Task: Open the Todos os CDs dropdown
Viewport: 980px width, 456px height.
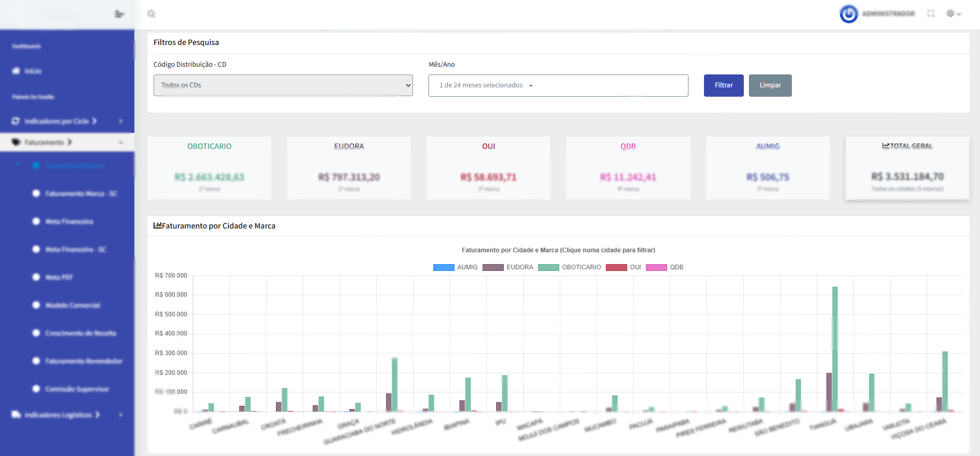Action: (x=283, y=85)
